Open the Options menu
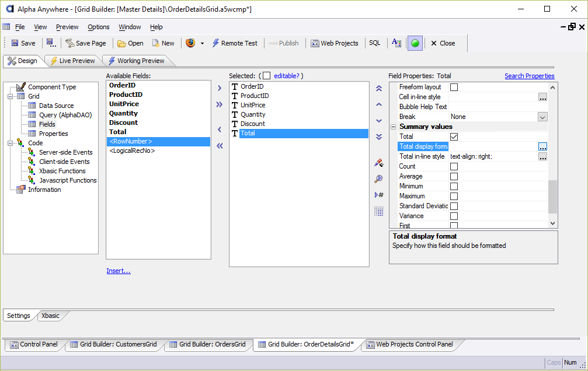The height and width of the screenshot is (371, 588). click(x=99, y=27)
